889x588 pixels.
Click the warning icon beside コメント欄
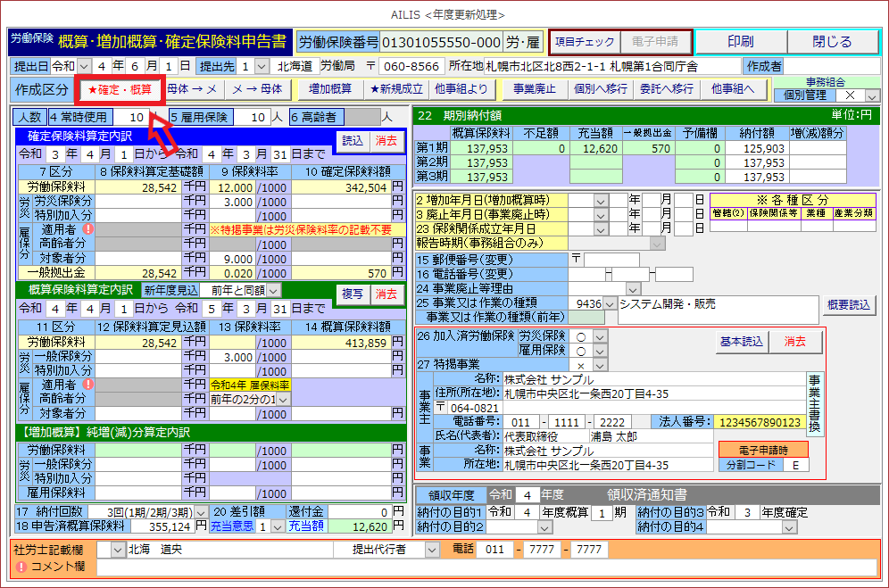[x=21, y=567]
